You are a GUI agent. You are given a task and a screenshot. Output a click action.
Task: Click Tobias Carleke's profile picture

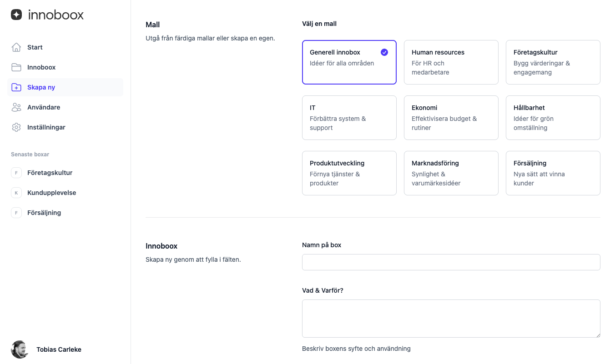coord(20,349)
